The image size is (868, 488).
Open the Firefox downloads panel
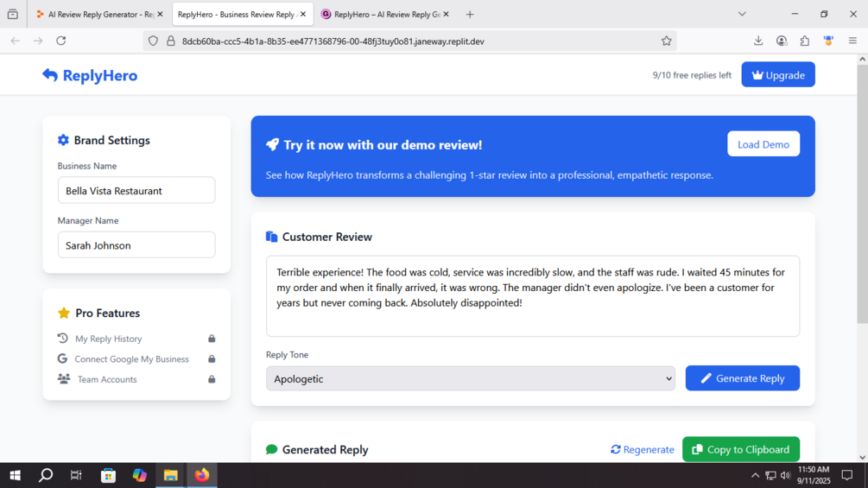tap(758, 41)
